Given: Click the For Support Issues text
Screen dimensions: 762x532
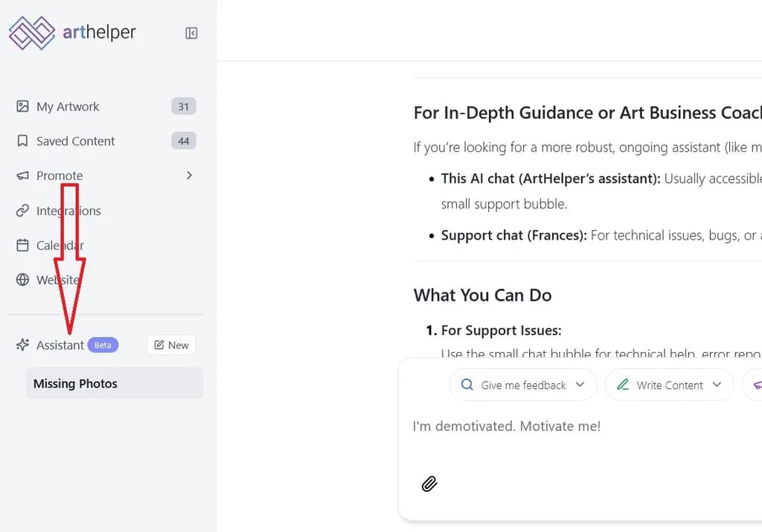Looking at the screenshot, I should (501, 330).
